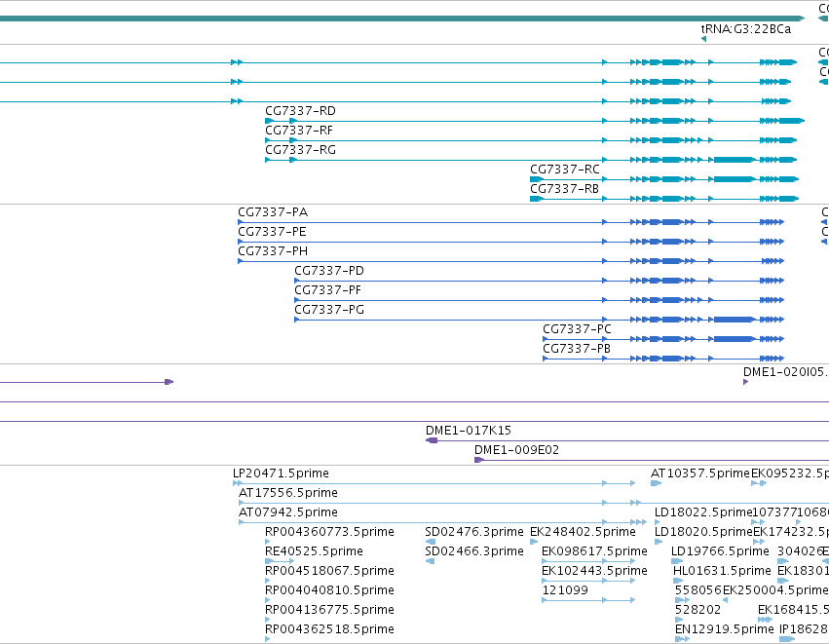Screen dimensions: 829x644
Task: Select EST RP004040810.5prime
Action: (x=329, y=590)
